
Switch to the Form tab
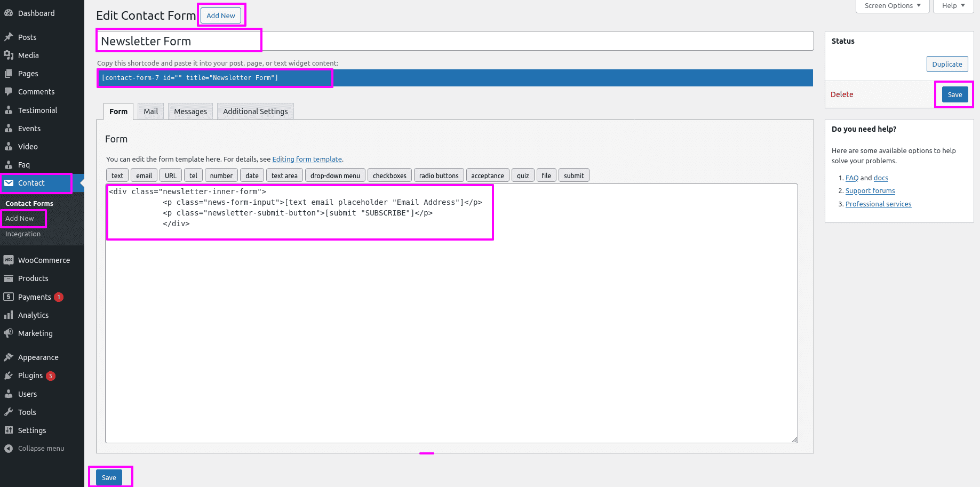(x=118, y=111)
